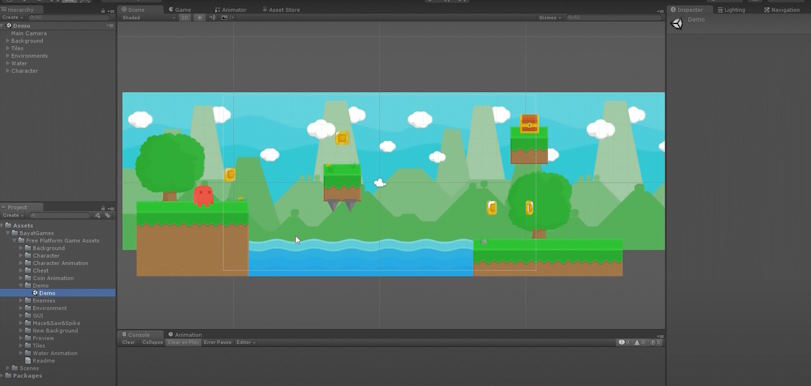Click the Scene view search field beside Gizmos

(613, 18)
